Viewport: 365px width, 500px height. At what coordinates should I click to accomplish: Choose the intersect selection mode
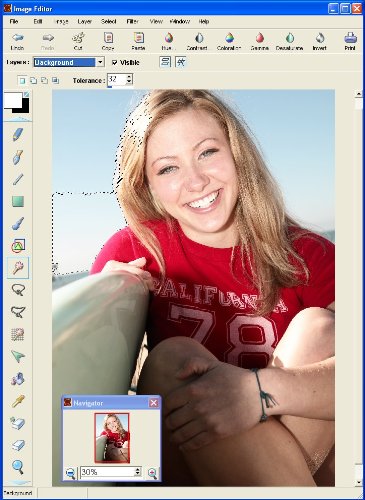coord(55,80)
